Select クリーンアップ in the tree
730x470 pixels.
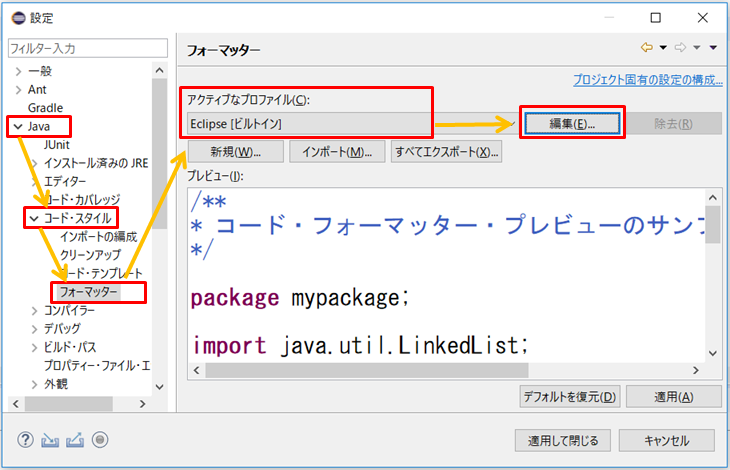90,255
